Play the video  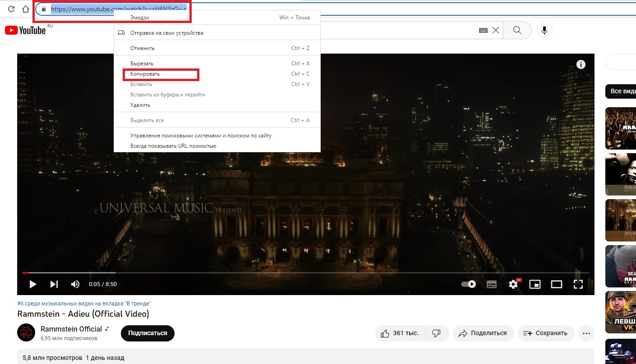pos(32,284)
